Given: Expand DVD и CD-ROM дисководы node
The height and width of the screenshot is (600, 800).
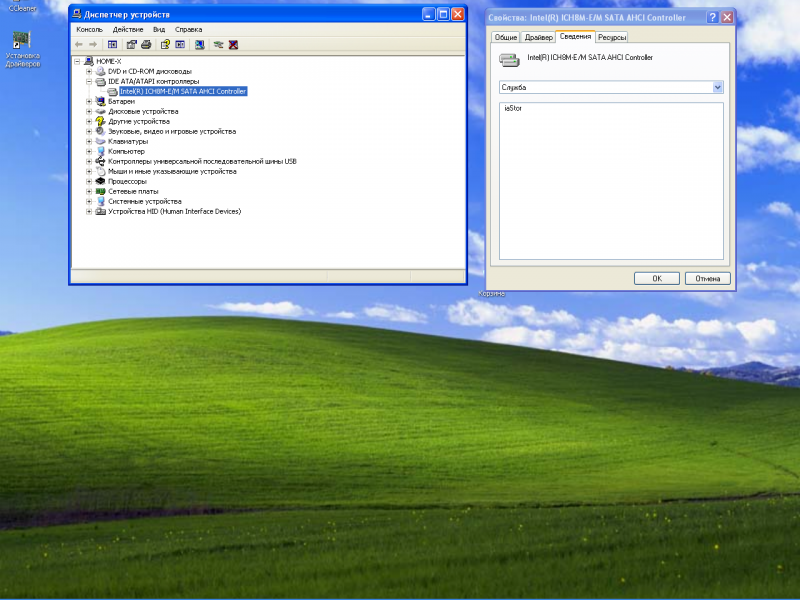Looking at the screenshot, I should pyautogui.click(x=89, y=71).
